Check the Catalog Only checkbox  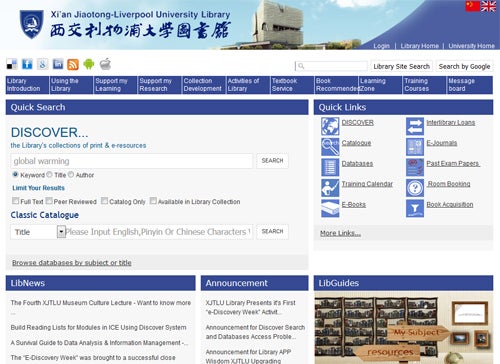[x=104, y=201]
